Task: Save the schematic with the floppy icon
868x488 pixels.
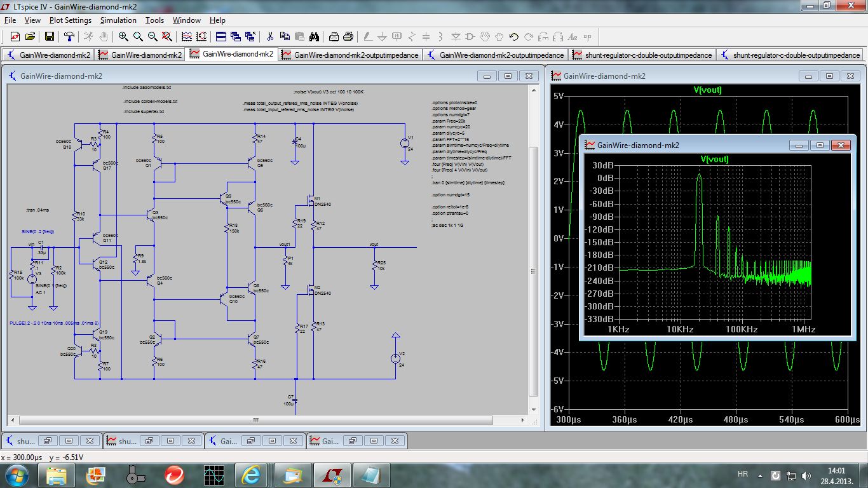Action: coord(49,37)
